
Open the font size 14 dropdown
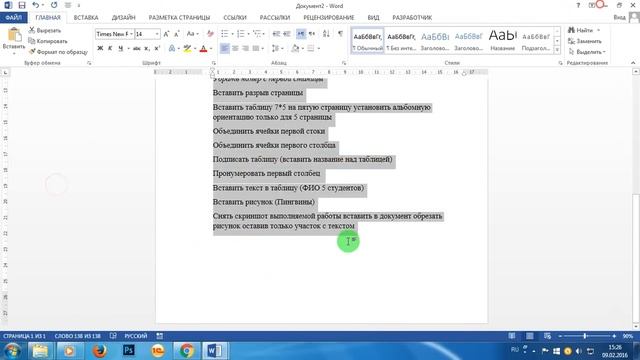[157, 34]
